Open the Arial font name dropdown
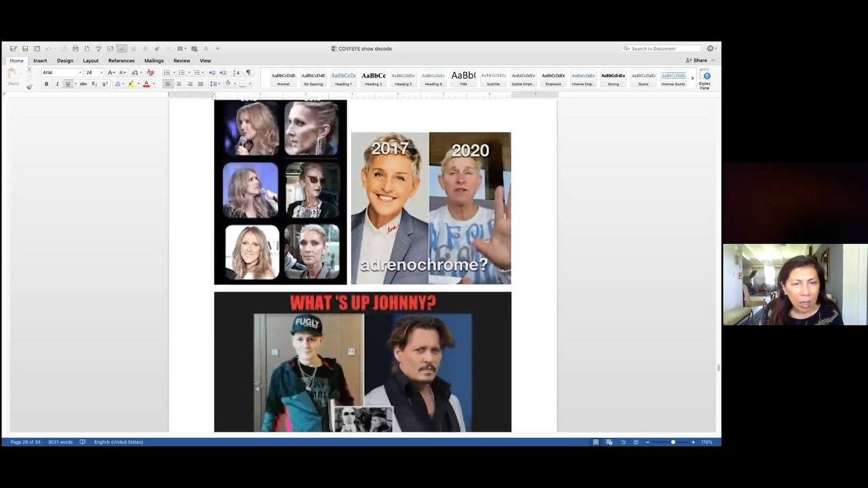The width and height of the screenshot is (868, 488). [61, 73]
